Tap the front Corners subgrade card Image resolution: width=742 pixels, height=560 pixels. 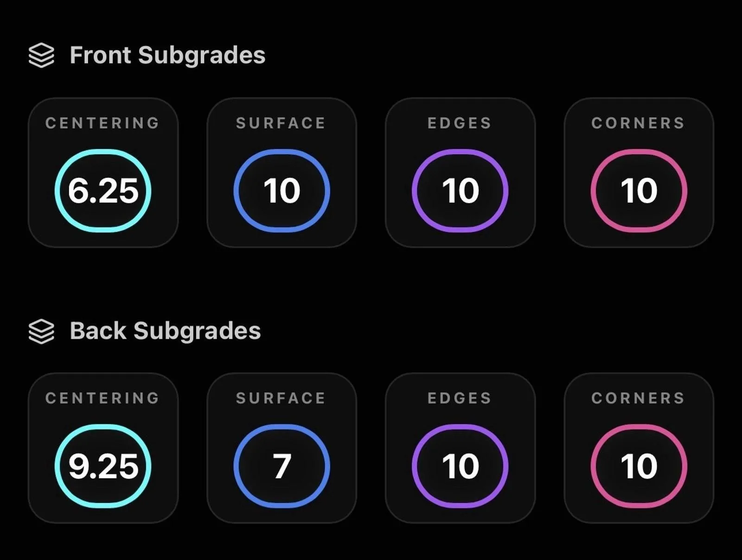click(x=639, y=173)
